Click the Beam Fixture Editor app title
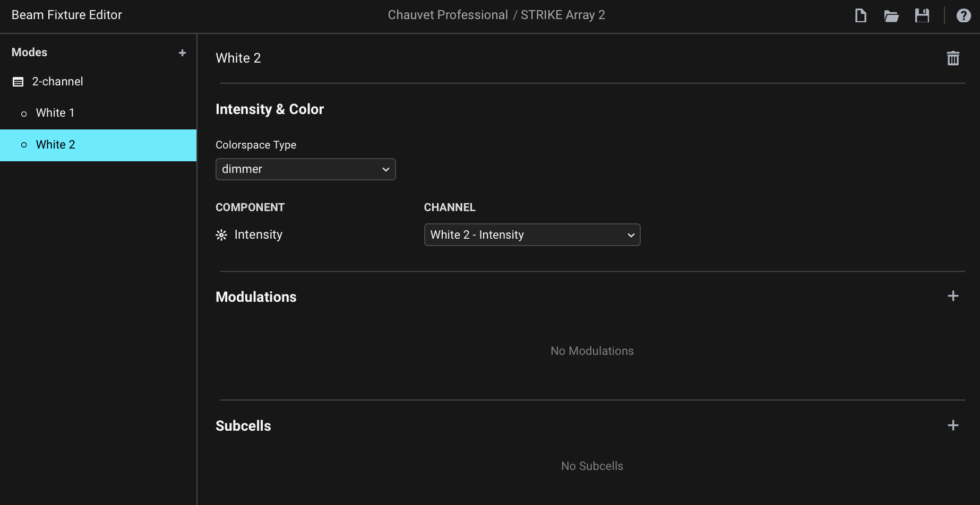980x505 pixels. pyautogui.click(x=67, y=15)
